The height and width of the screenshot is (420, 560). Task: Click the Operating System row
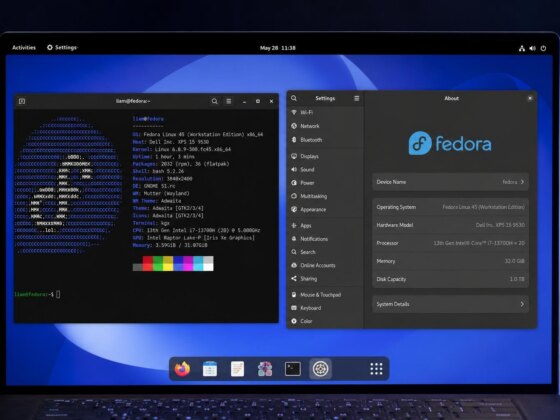pyautogui.click(x=450, y=207)
